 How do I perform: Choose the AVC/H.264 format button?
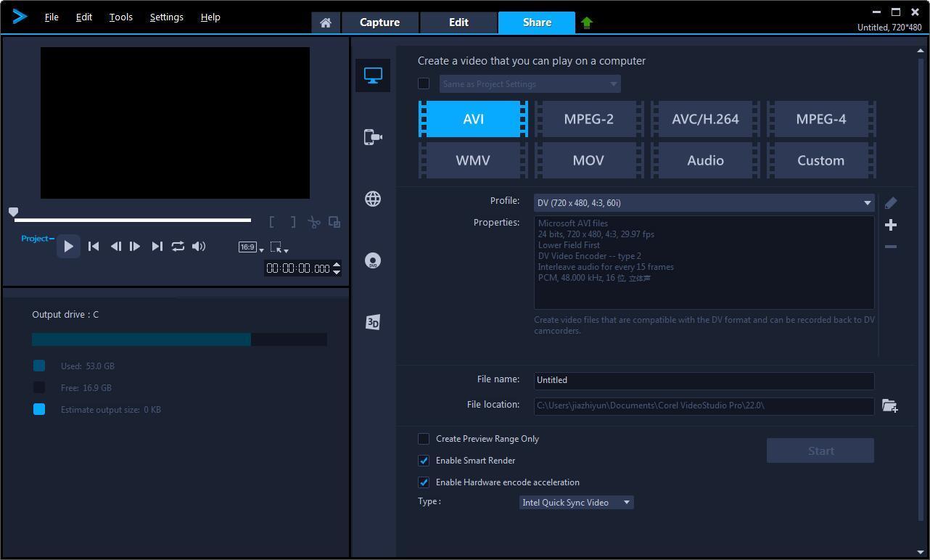pos(705,119)
